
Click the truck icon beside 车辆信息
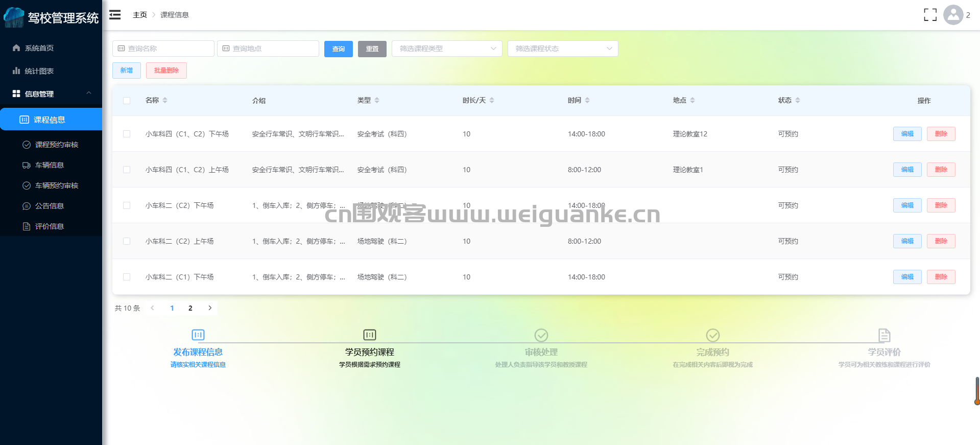pos(27,165)
